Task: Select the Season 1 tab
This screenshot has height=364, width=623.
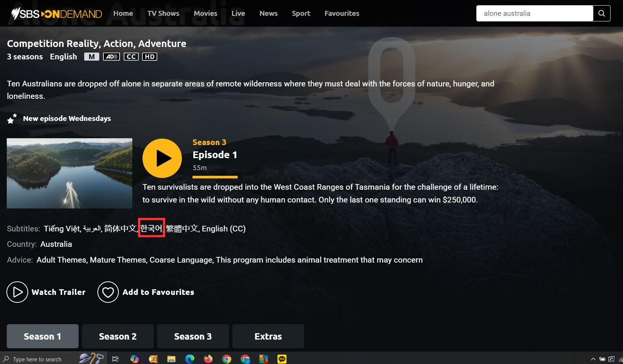Action: pyautogui.click(x=42, y=336)
